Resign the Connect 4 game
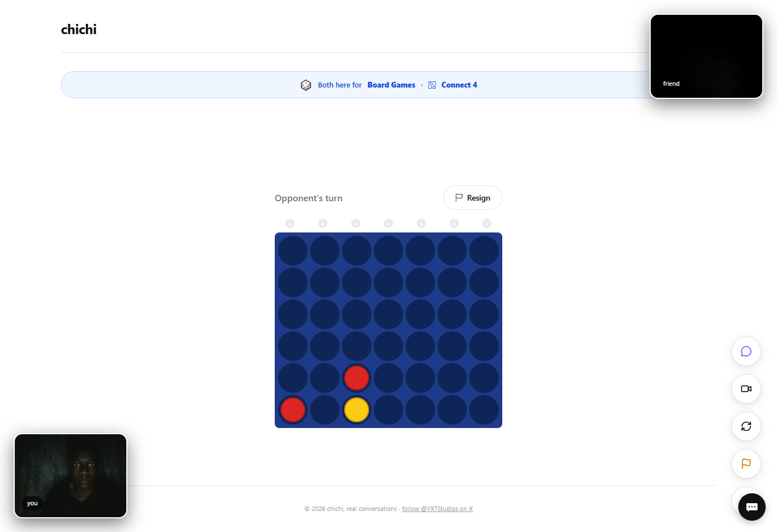This screenshot has height=532, width=777. tap(473, 198)
